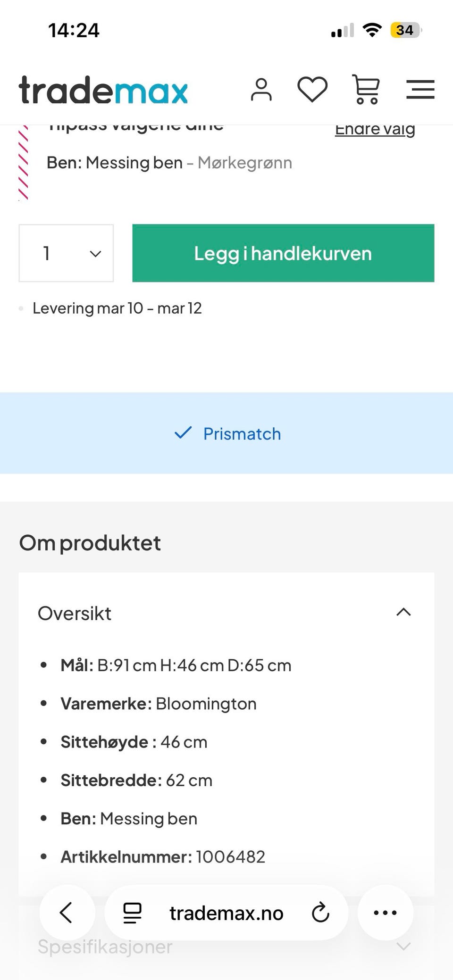Viewport: 453px width, 980px height.
Task: Tap the reader/page settings icon
Action: [x=132, y=913]
